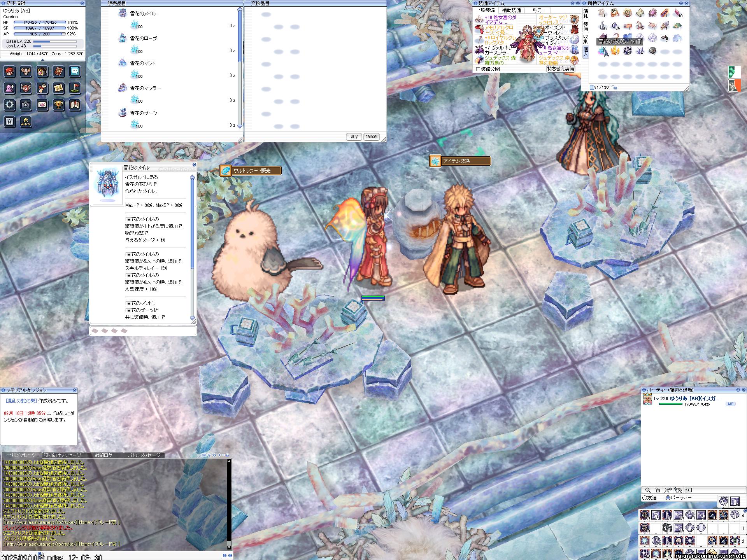This screenshot has width=747, height=560.
Task: Click the item description scrollbar down arrow
Action: click(x=192, y=318)
